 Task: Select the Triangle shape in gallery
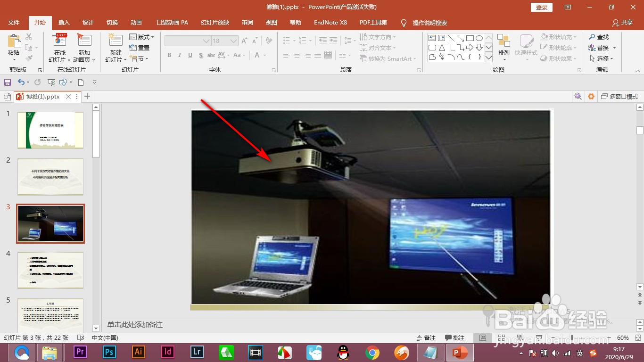coord(442,48)
